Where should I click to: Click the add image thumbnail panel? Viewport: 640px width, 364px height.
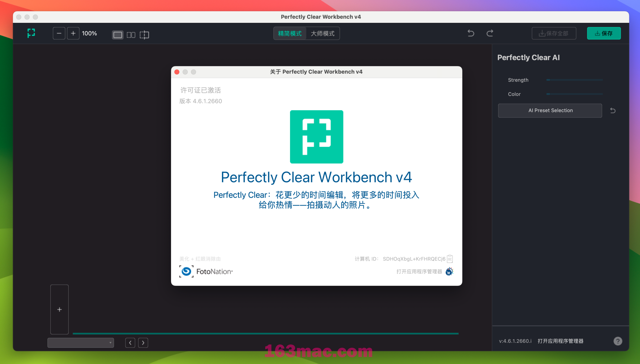pos(59,309)
